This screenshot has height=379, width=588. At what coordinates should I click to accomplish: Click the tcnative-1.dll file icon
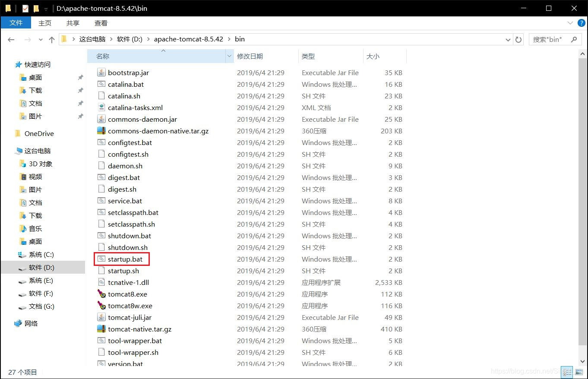pyautogui.click(x=101, y=282)
